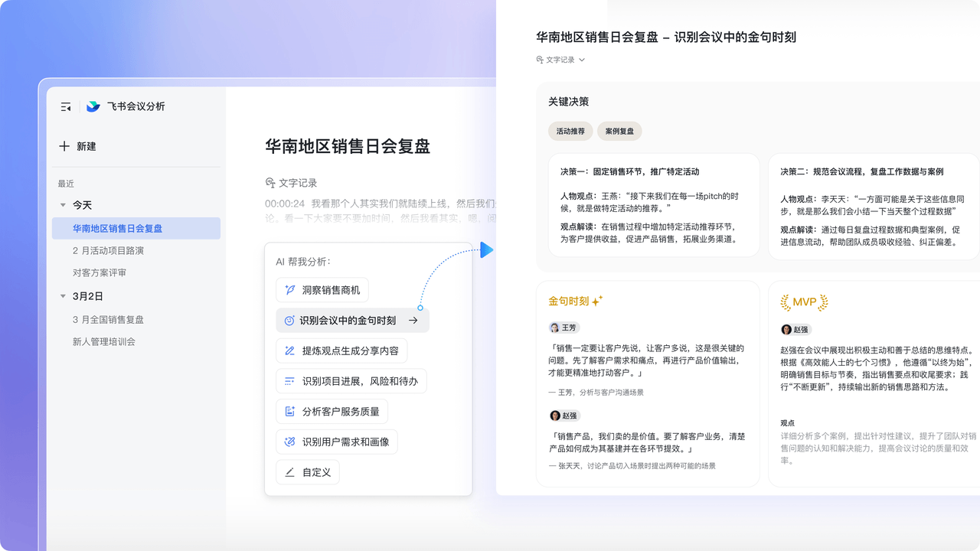Viewport: 980px width, 551px height.
Task: Click 王芳 avatar in 金句时刻 card
Action: tap(555, 328)
